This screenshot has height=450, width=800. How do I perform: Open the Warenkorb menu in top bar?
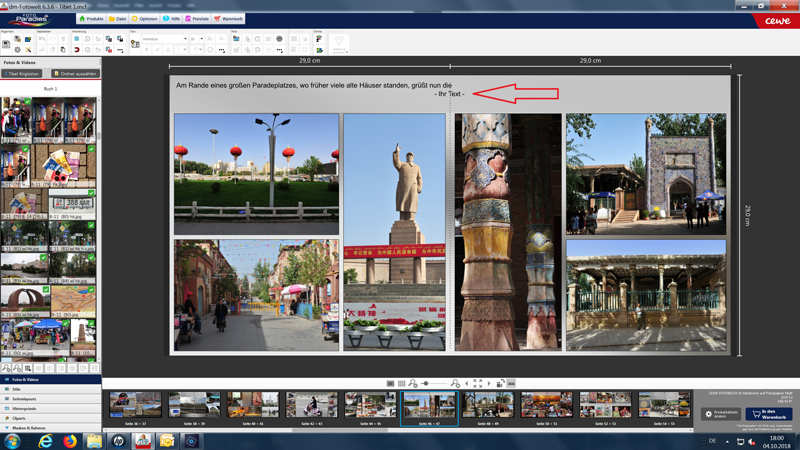pyautogui.click(x=229, y=19)
